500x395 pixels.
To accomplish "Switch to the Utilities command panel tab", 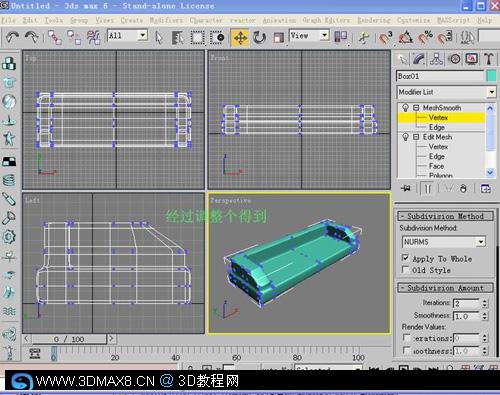I will (x=489, y=59).
